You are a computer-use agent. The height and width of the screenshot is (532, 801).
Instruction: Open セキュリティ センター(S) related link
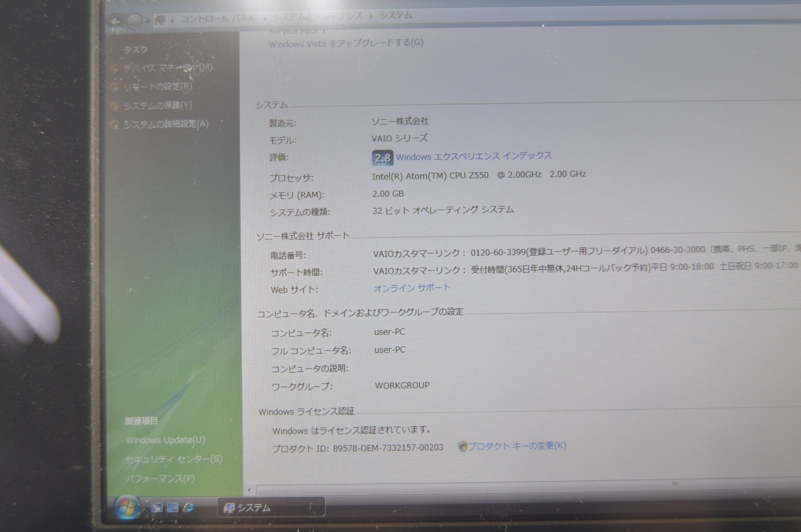tap(174, 459)
